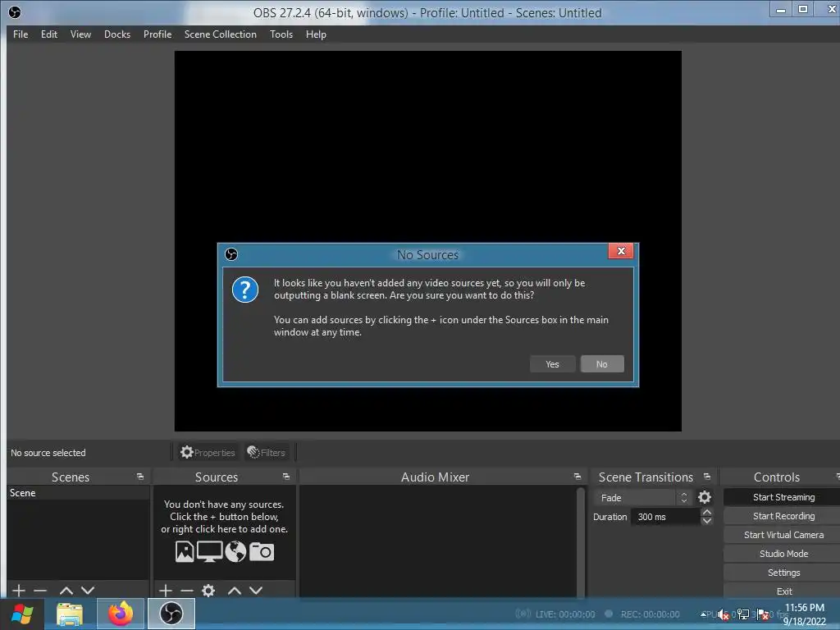Open File Explorer from the taskbar

coord(71,614)
